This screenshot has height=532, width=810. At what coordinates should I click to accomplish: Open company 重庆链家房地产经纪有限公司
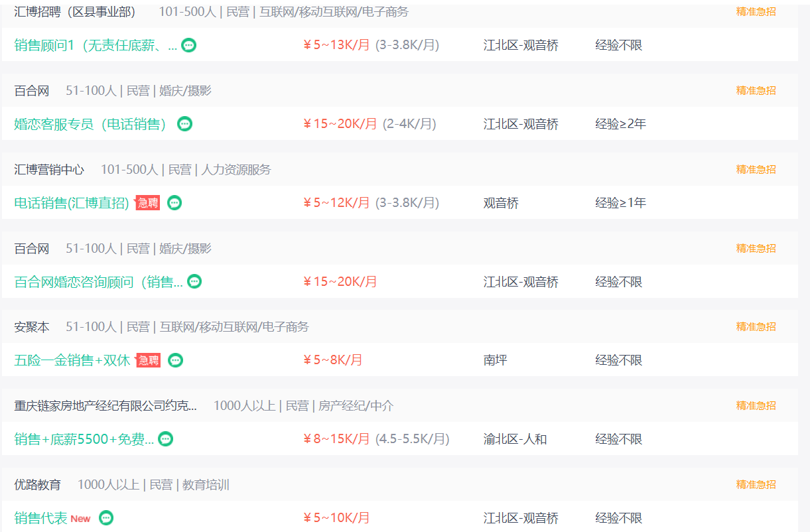105,406
